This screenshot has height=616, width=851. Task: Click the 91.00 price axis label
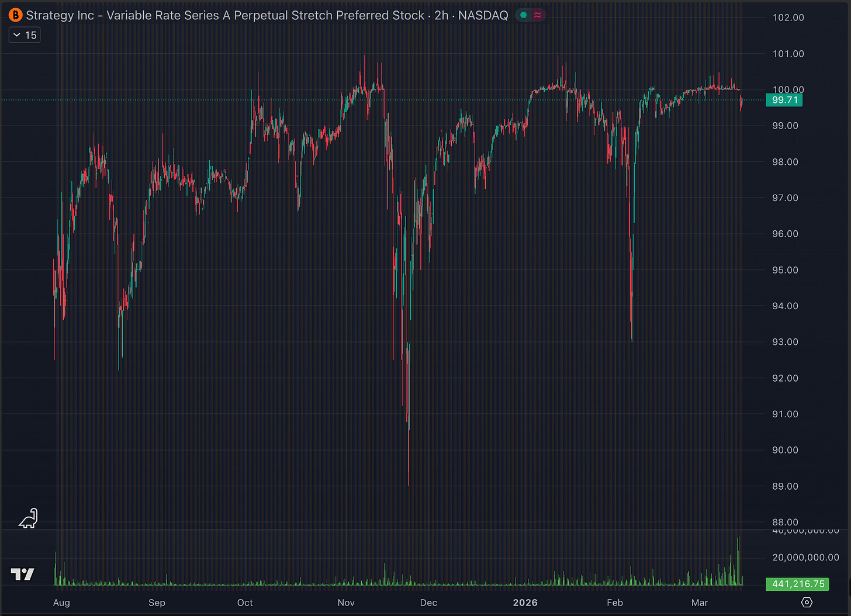[x=785, y=414]
